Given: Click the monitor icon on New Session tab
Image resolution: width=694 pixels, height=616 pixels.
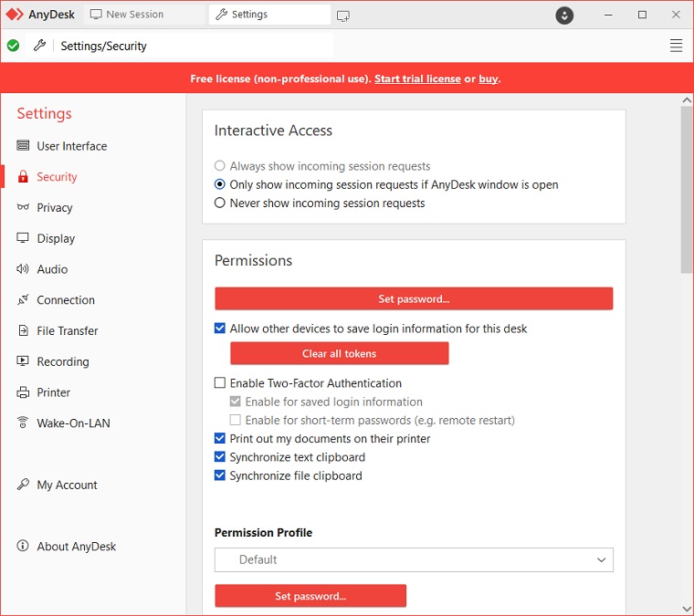Looking at the screenshot, I should tap(96, 15).
